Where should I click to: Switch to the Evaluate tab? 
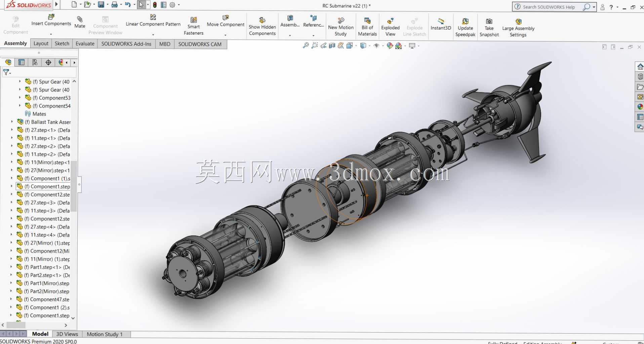pyautogui.click(x=85, y=43)
